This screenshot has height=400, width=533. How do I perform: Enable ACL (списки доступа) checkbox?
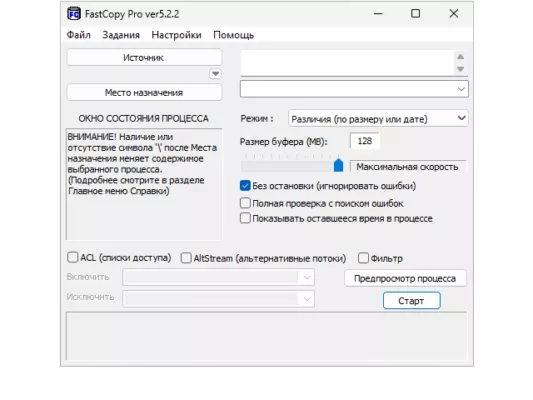72,257
